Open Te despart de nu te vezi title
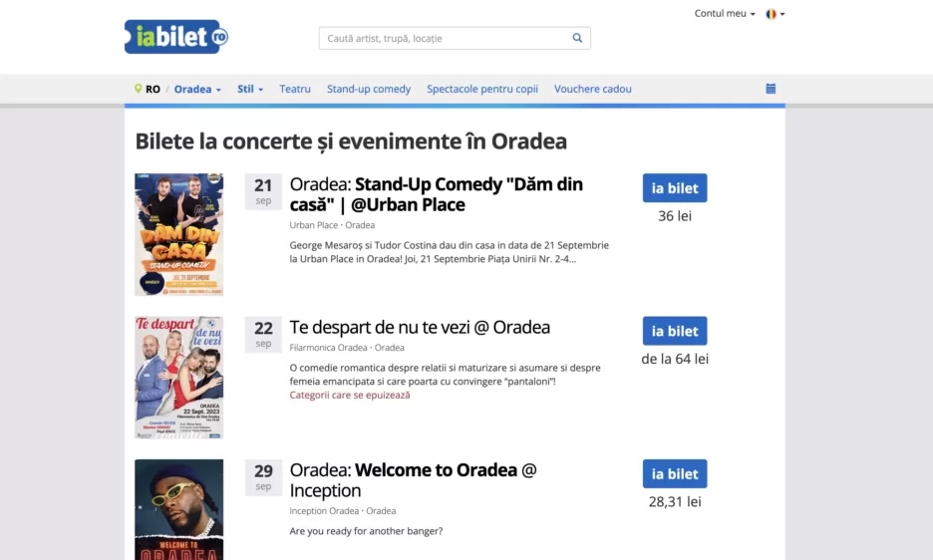 pos(420,327)
